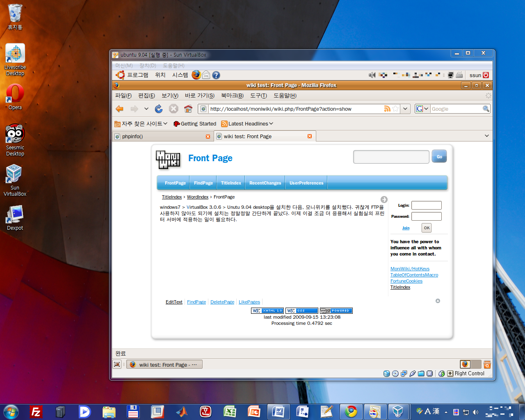Click the Ubuntu show desktop icon

[117, 364]
